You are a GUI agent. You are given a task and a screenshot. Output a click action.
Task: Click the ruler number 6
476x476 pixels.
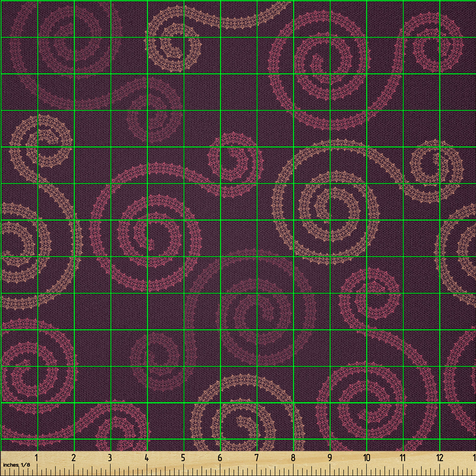220,458
